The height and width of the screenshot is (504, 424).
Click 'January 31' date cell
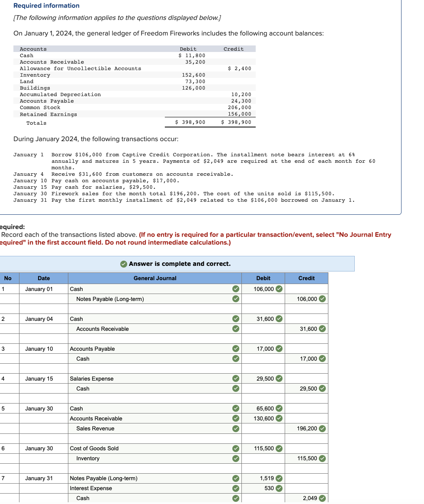click(44, 478)
